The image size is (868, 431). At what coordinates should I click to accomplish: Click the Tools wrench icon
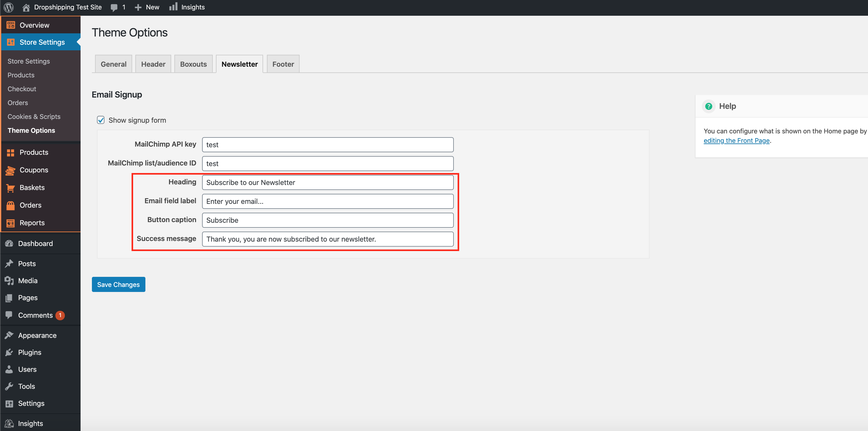(x=9, y=387)
